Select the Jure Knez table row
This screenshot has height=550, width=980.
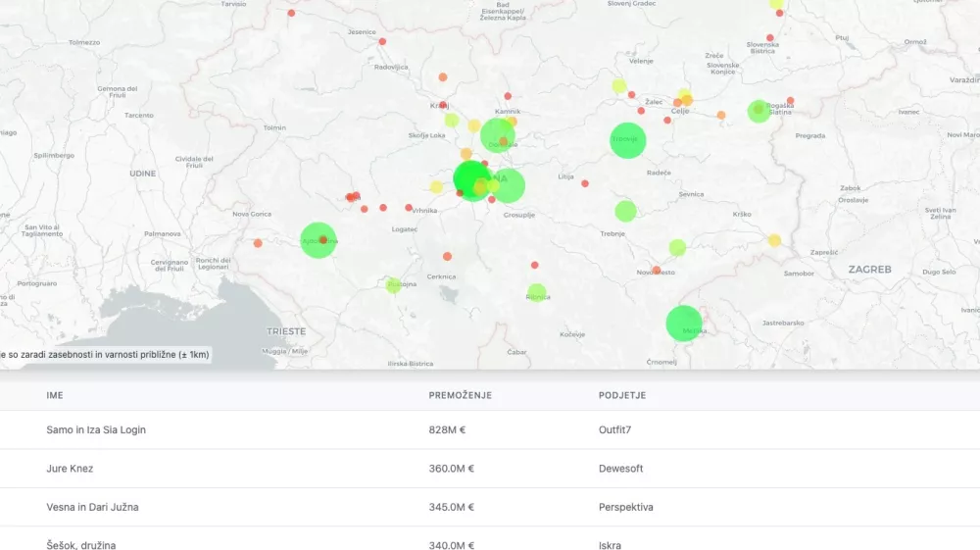(x=70, y=469)
